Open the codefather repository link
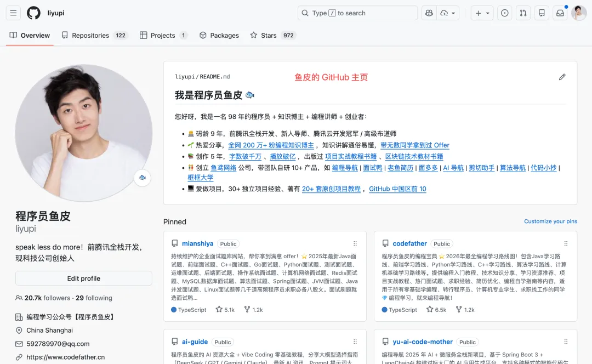The image size is (592, 364). click(409, 243)
